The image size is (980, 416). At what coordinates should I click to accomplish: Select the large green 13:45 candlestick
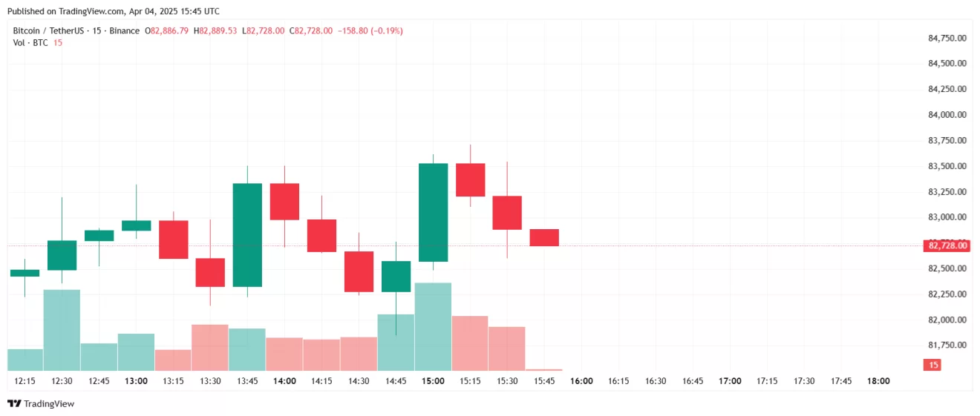click(247, 234)
